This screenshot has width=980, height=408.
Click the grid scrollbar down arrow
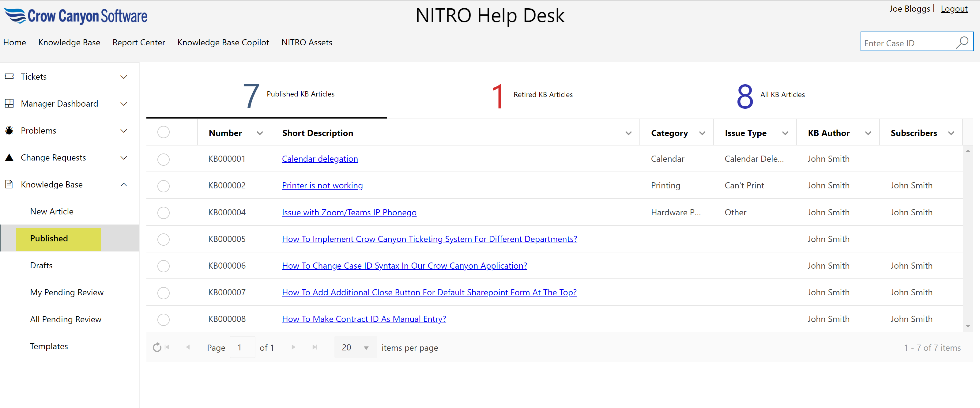[x=968, y=327]
